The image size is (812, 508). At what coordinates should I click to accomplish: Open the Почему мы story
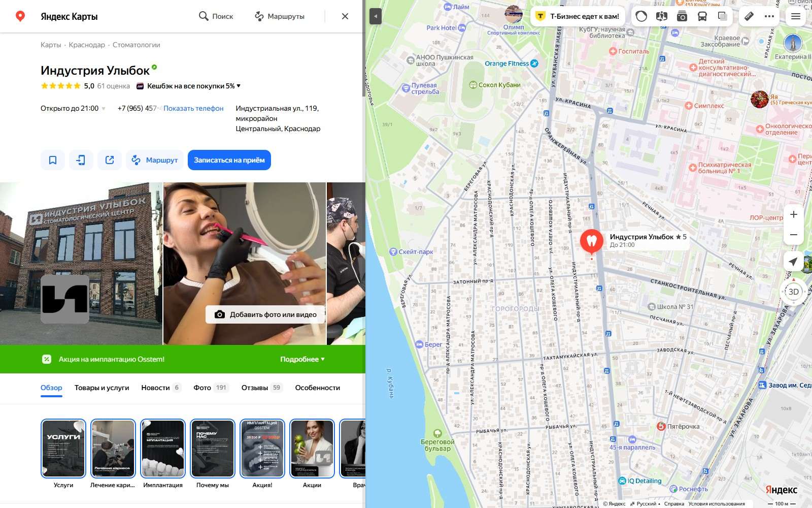(x=213, y=449)
